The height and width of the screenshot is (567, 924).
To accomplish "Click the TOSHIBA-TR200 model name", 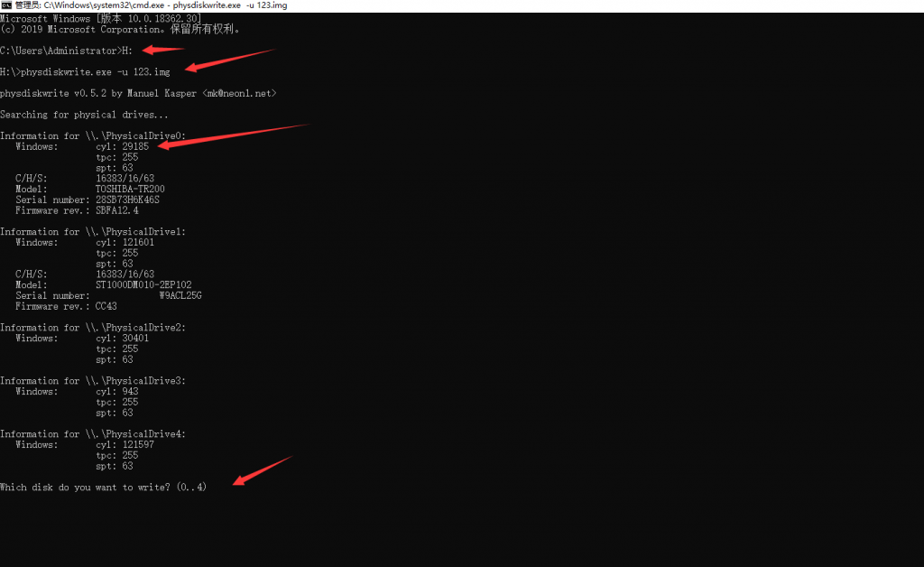I will [130, 189].
